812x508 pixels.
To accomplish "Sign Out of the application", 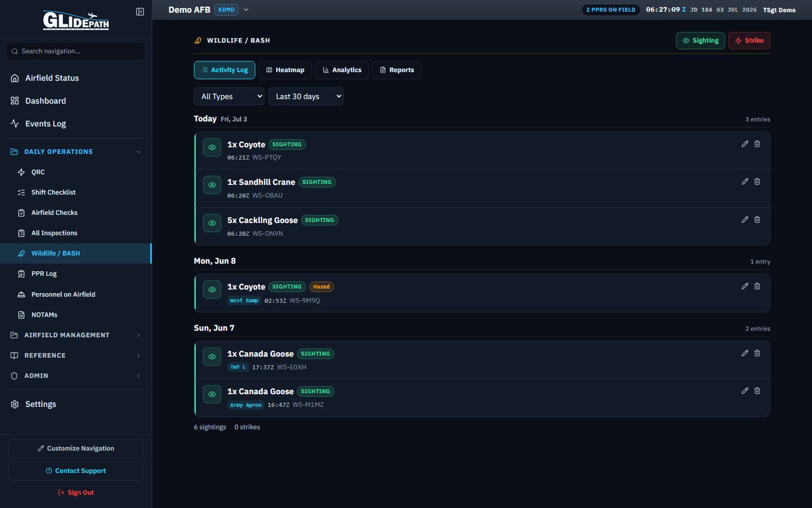I will 76,493.
